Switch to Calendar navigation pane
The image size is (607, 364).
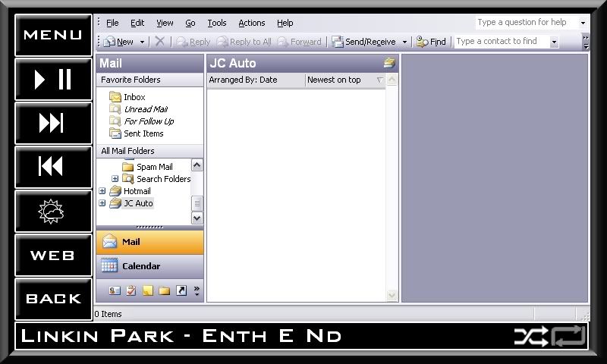pyautogui.click(x=149, y=266)
